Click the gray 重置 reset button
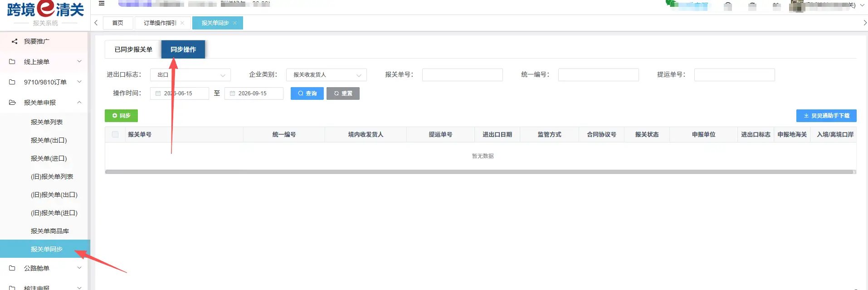The width and height of the screenshot is (868, 290). (343, 93)
